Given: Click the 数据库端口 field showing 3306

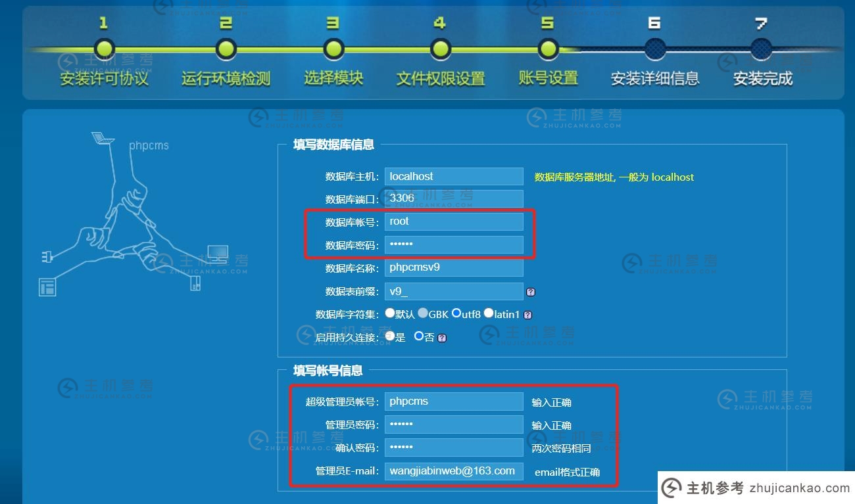Looking at the screenshot, I should (454, 199).
